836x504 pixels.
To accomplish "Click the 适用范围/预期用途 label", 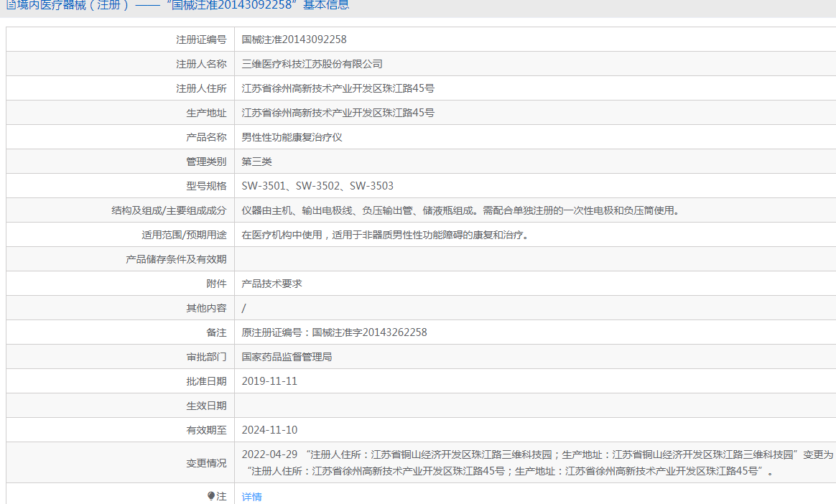I will pos(184,235).
